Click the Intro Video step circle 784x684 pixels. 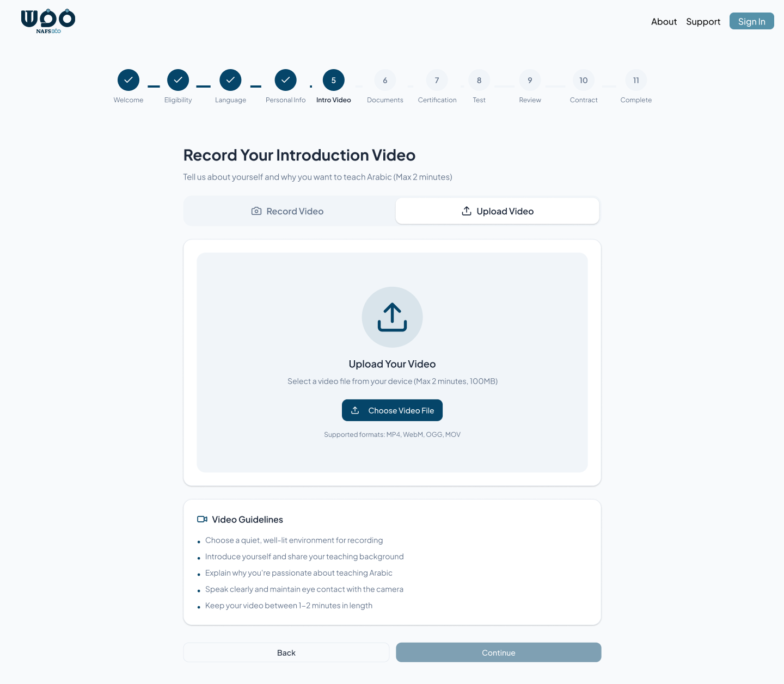[x=333, y=79]
